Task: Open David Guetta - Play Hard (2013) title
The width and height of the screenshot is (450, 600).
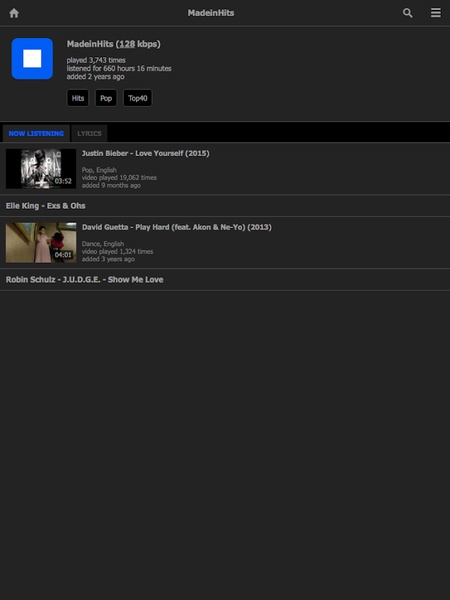Action: pyautogui.click(x=177, y=227)
